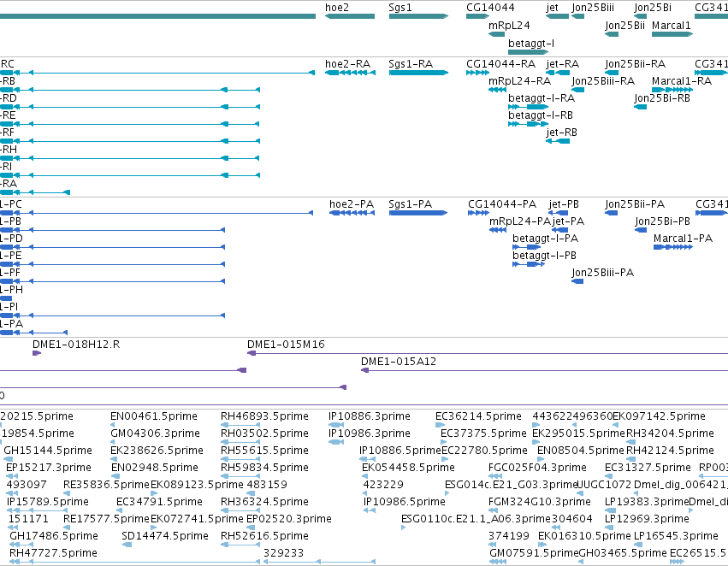Click the Jon25Biii-PA protein label
The width and height of the screenshot is (728, 566).
tap(602, 273)
